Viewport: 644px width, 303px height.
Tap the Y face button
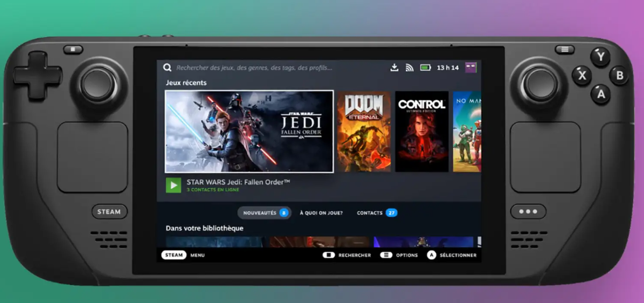pyautogui.click(x=601, y=56)
